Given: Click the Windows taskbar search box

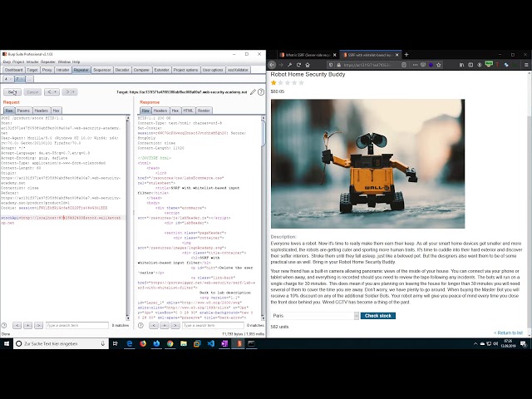Looking at the screenshot, I should click(x=61, y=343).
